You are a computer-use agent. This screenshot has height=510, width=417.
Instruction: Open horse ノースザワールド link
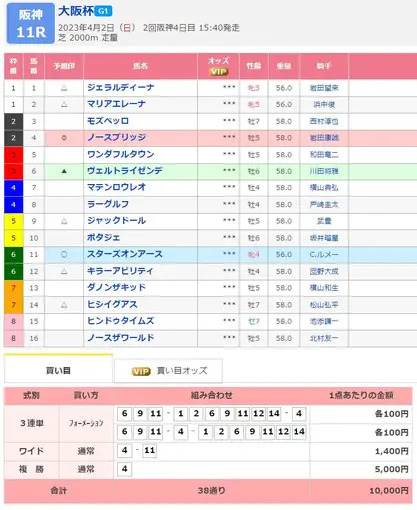click(x=120, y=338)
